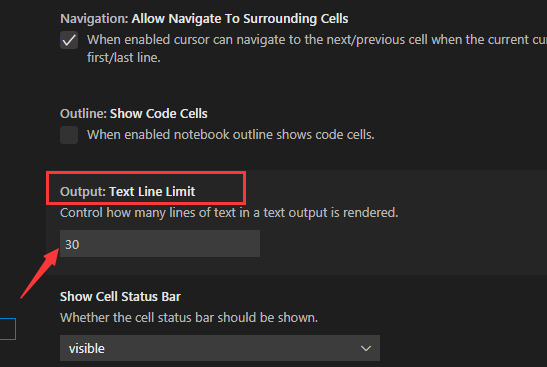The height and width of the screenshot is (367, 547).
Task: Click the 'Outline:' category prefix label
Action: (x=83, y=114)
